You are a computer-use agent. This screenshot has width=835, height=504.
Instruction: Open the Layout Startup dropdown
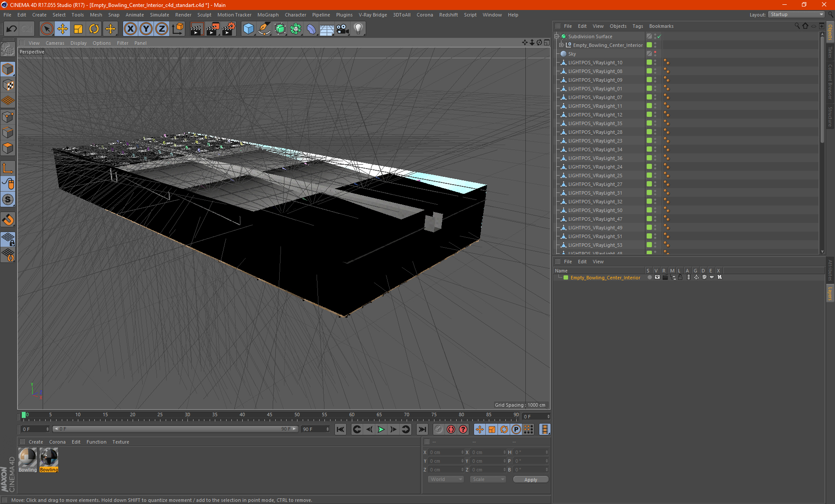(x=797, y=14)
